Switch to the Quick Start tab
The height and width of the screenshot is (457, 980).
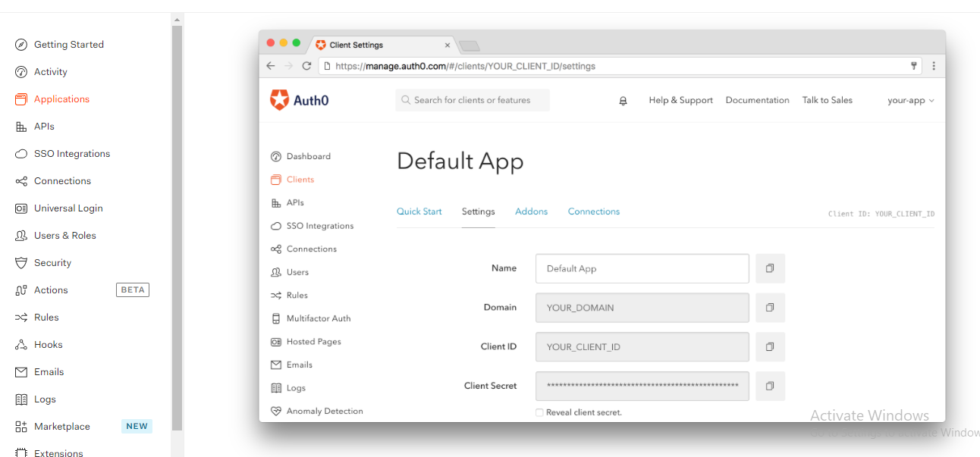[x=419, y=211]
